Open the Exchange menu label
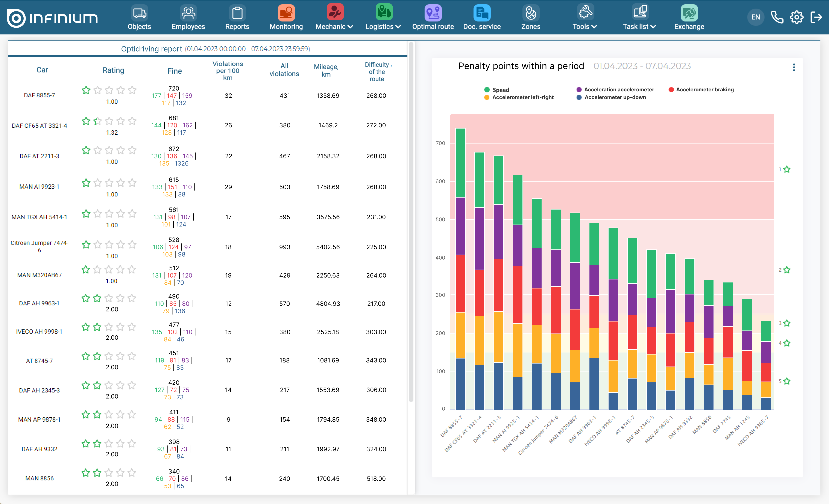This screenshot has width=829, height=504. (x=689, y=27)
